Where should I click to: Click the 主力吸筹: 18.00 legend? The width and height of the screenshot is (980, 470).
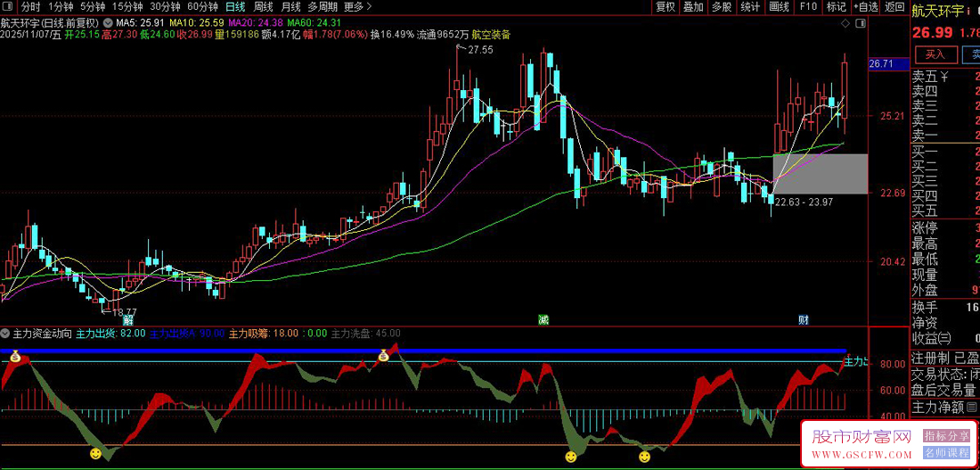pyautogui.click(x=264, y=334)
